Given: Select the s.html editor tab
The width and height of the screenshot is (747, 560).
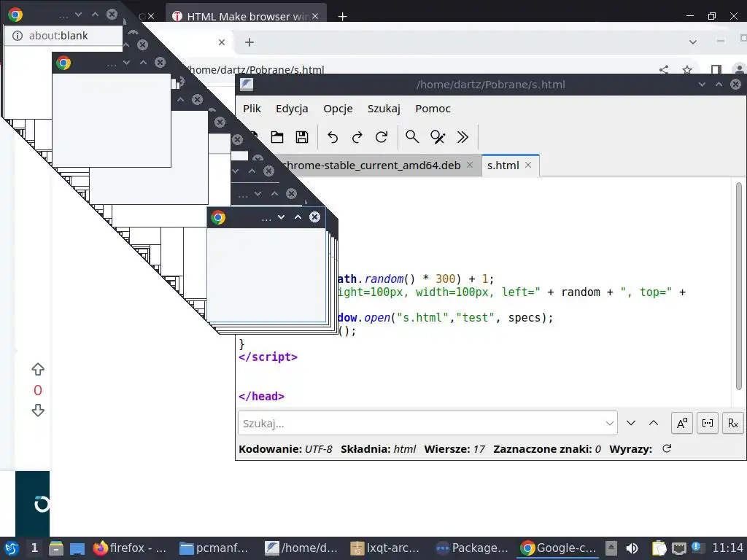Looking at the screenshot, I should [x=503, y=166].
